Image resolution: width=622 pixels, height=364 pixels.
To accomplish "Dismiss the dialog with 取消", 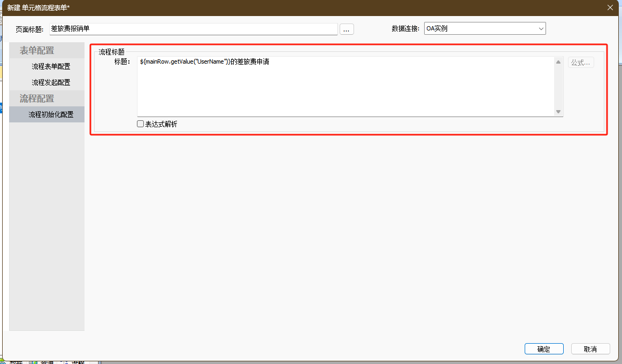I will click(x=590, y=349).
